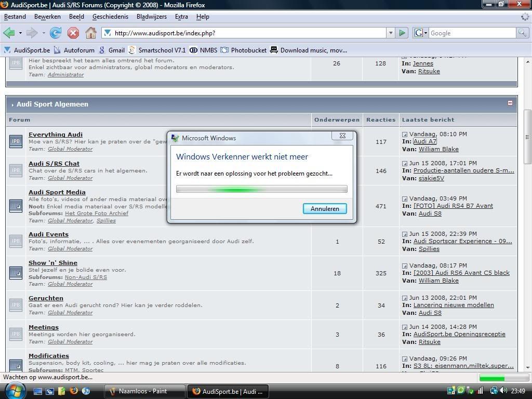Click the 23:49 system clock

pos(518,391)
